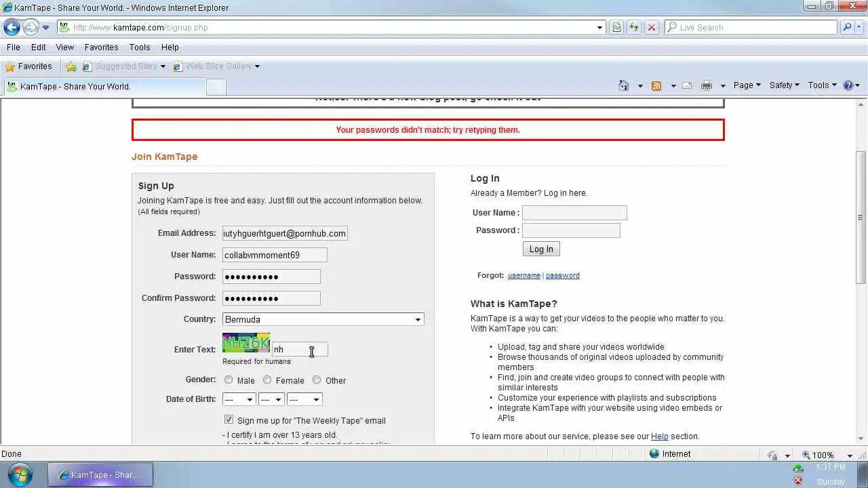This screenshot has width=868, height=488.
Task: Click the User Name signup field
Action: 275,255
